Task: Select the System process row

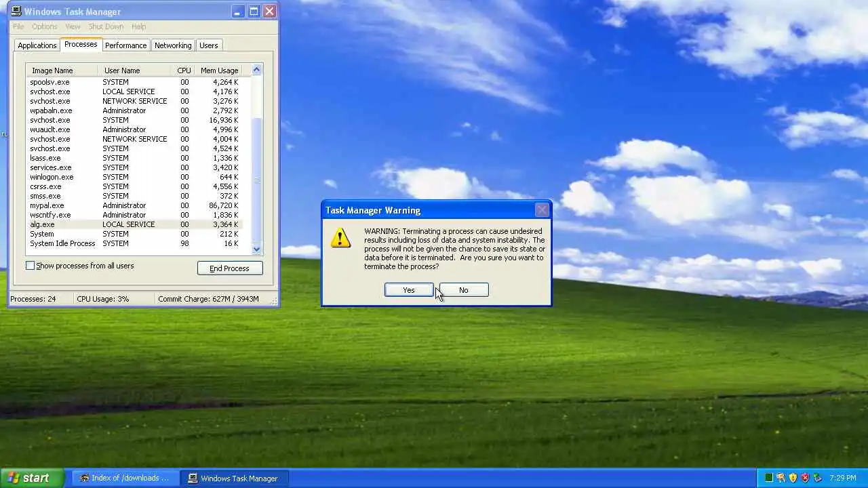Action: (x=134, y=234)
